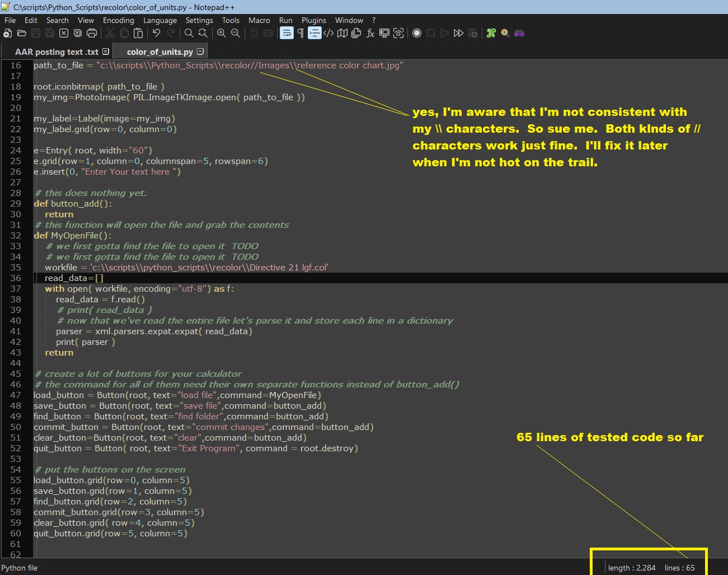Open the View menu
Image resolution: width=728 pixels, height=575 pixels.
[x=86, y=20]
